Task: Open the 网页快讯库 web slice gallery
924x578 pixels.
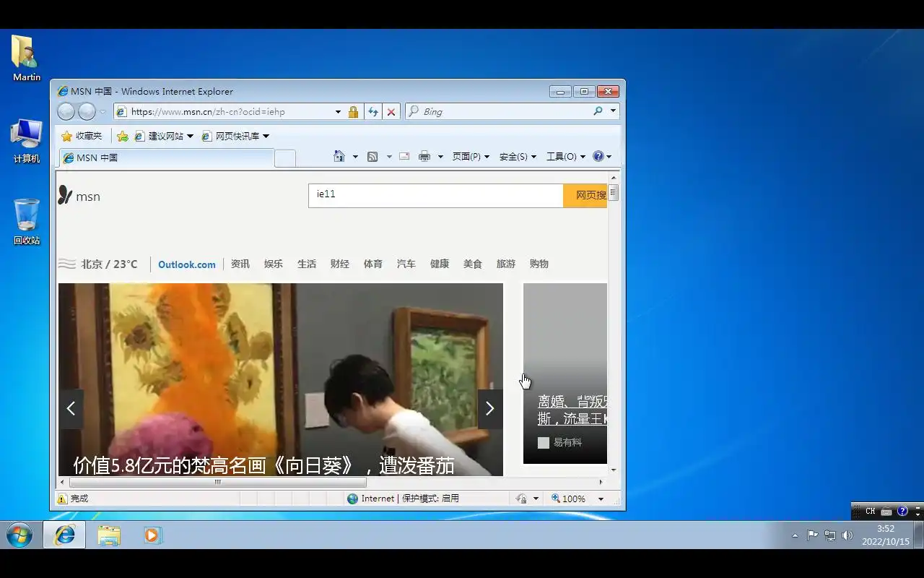Action: click(235, 136)
